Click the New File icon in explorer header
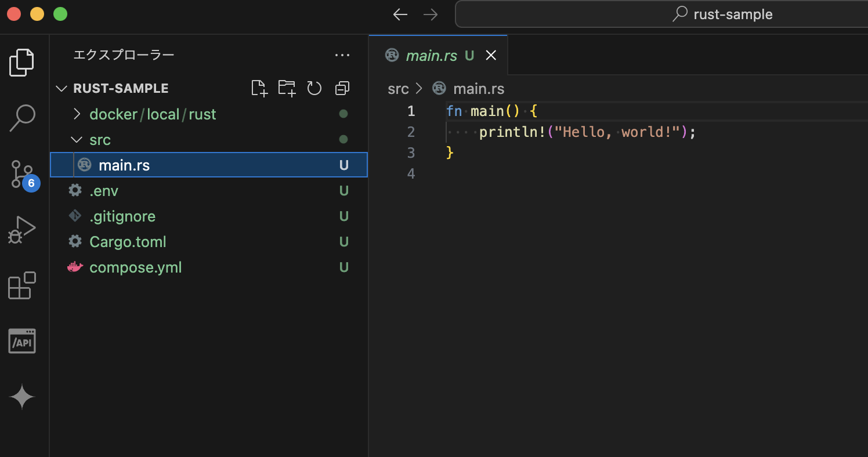This screenshot has width=868, height=457. [x=259, y=88]
